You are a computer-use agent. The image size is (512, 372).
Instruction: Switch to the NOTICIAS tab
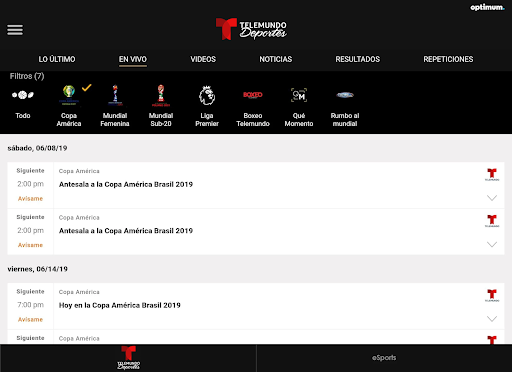[276, 59]
